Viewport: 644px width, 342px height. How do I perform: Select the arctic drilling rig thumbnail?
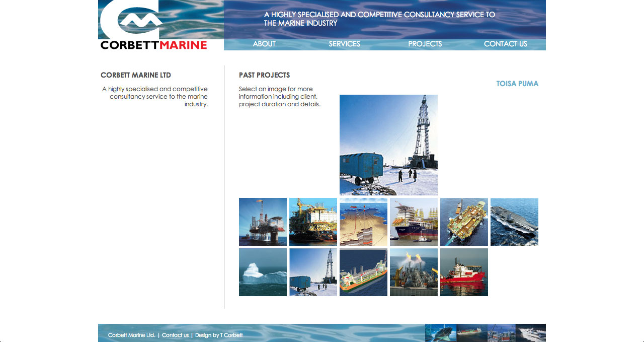tap(313, 272)
